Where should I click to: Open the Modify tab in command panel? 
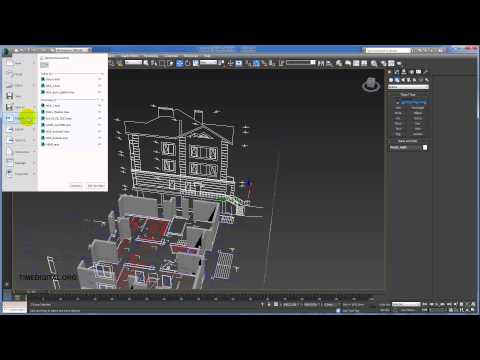(397, 72)
